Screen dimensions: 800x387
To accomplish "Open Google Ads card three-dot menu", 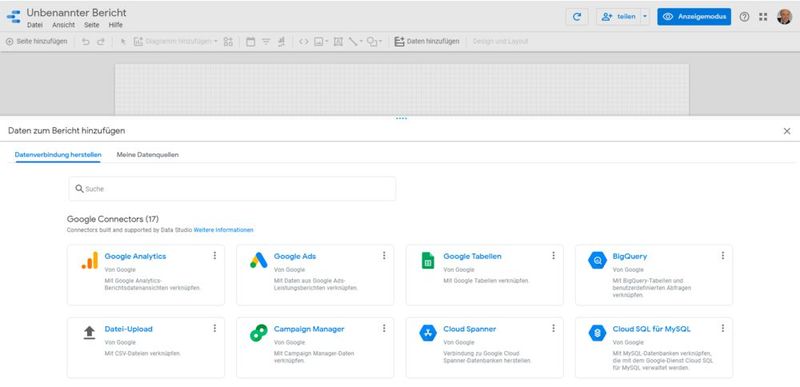I will (x=384, y=255).
